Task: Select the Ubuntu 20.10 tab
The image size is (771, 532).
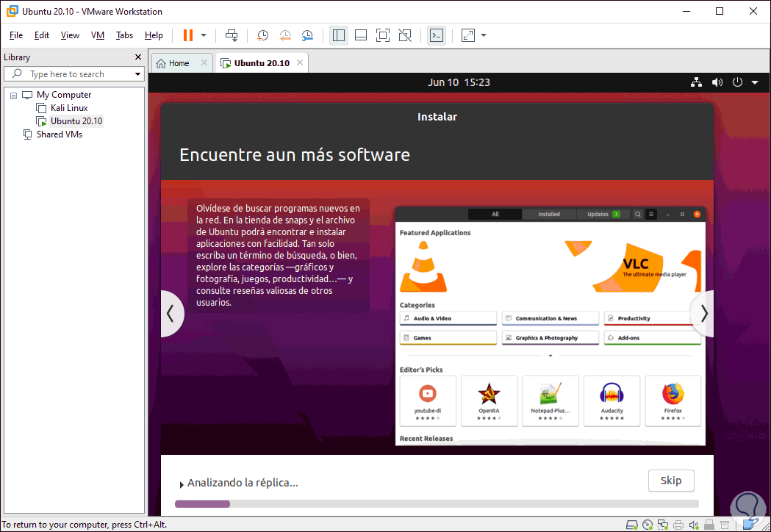Action: (262, 63)
